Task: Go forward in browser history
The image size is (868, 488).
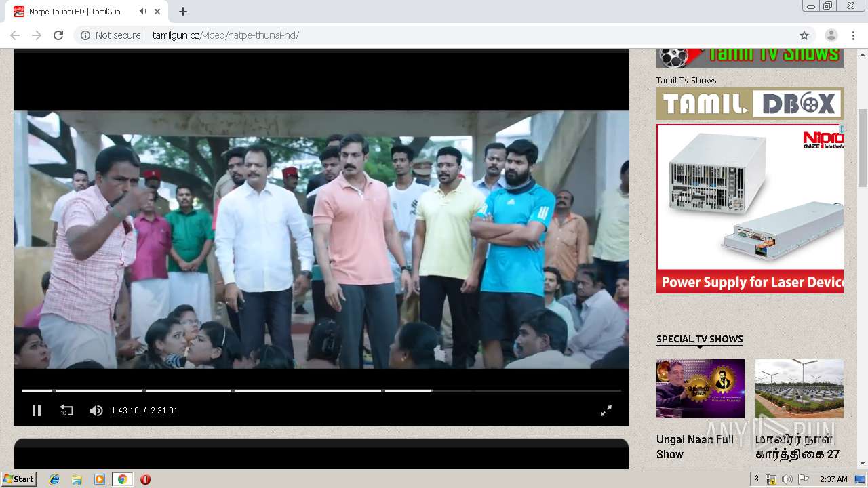Action: [37, 35]
